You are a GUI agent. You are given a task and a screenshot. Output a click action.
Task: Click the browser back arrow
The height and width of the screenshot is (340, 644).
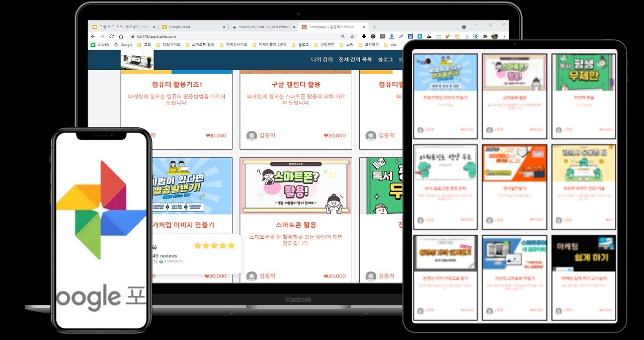[93, 36]
